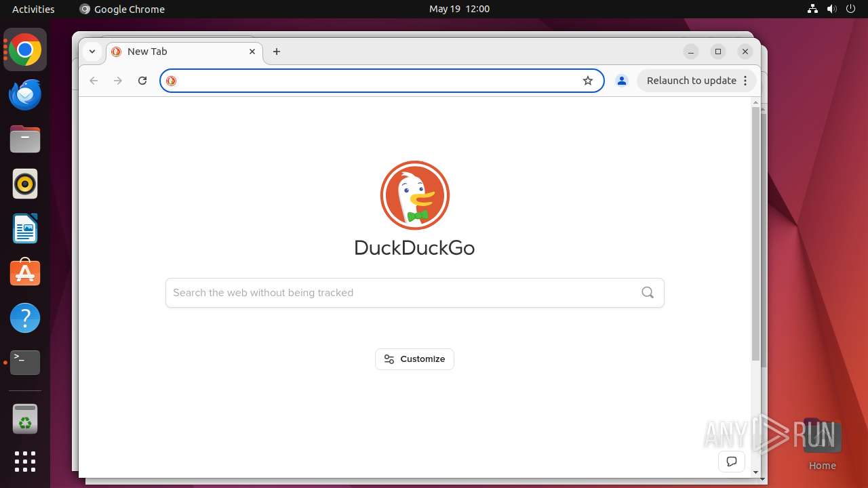Open the Help icon in dock

[x=25, y=318]
